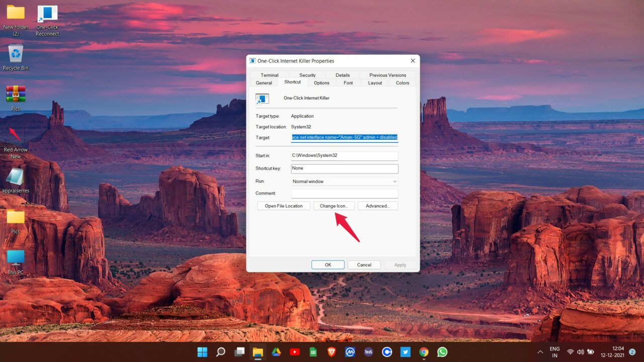This screenshot has height=362, width=644.
Task: Select the One-Click Reconnect desktop shortcut
Action: pyautogui.click(x=47, y=21)
